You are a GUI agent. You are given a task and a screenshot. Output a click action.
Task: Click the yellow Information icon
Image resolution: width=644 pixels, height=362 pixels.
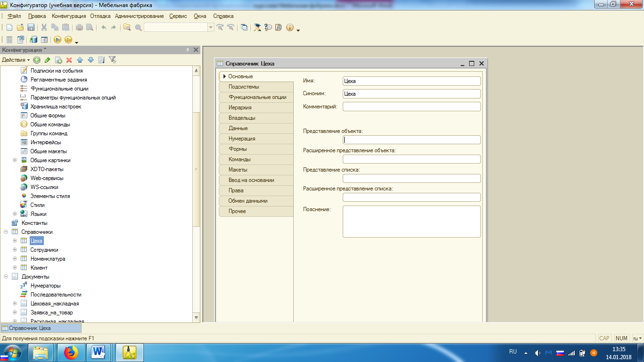click(x=290, y=27)
